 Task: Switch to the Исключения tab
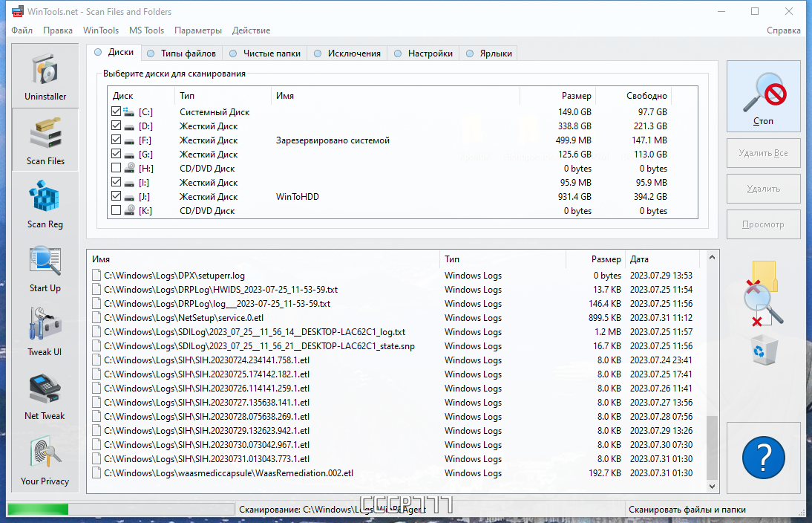coord(347,53)
